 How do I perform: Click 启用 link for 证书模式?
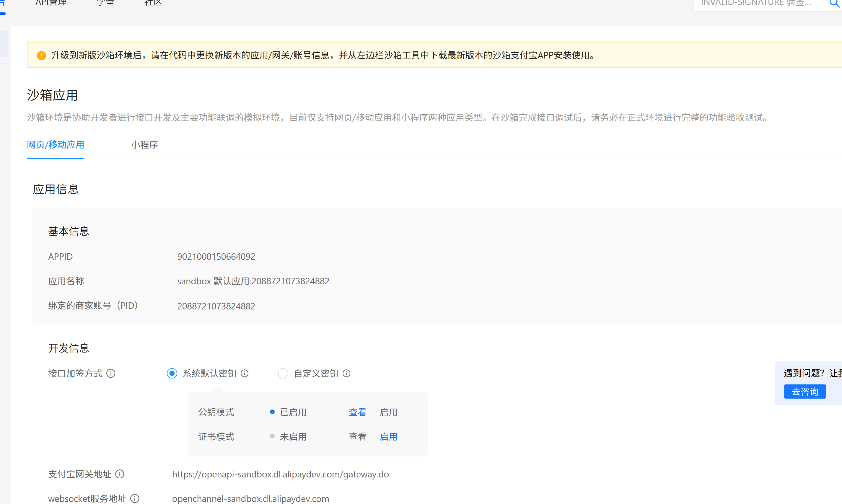pos(388,436)
